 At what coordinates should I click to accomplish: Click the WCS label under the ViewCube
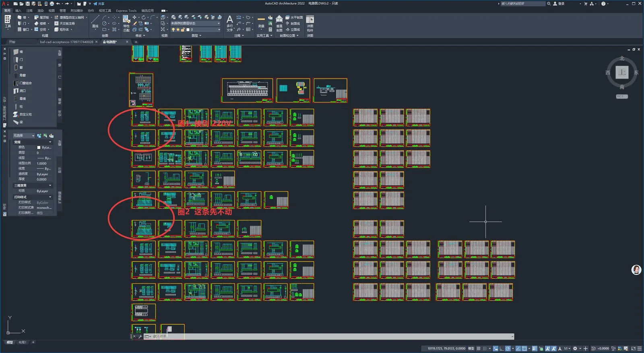pos(622,97)
